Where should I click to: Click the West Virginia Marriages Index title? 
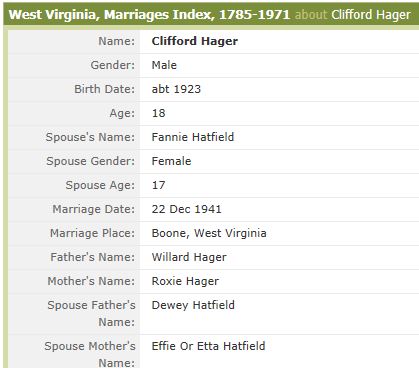click(x=149, y=15)
